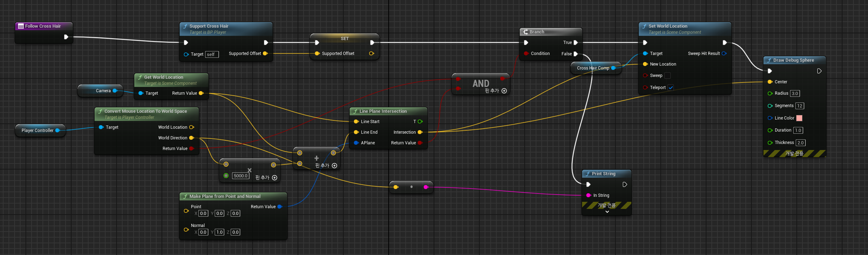Click the Player Controller variable output pin
Screen dimensions: 868x255
click(x=57, y=131)
